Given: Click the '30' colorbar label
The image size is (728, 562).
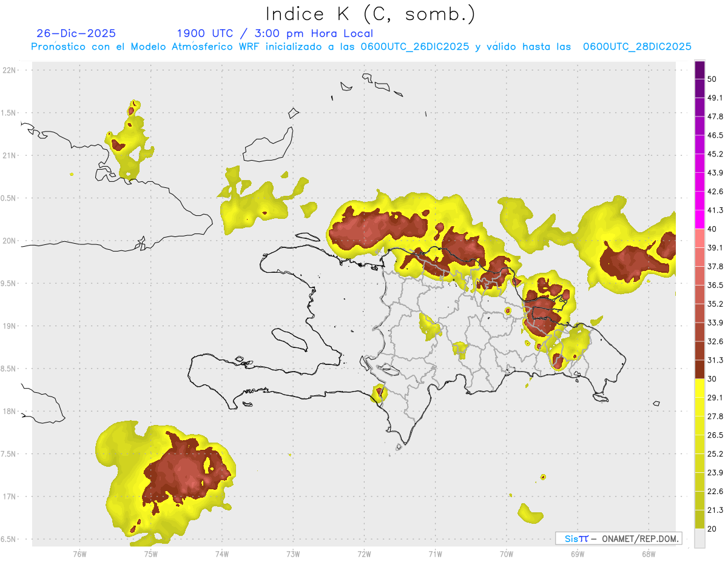Looking at the screenshot, I should coord(712,379).
